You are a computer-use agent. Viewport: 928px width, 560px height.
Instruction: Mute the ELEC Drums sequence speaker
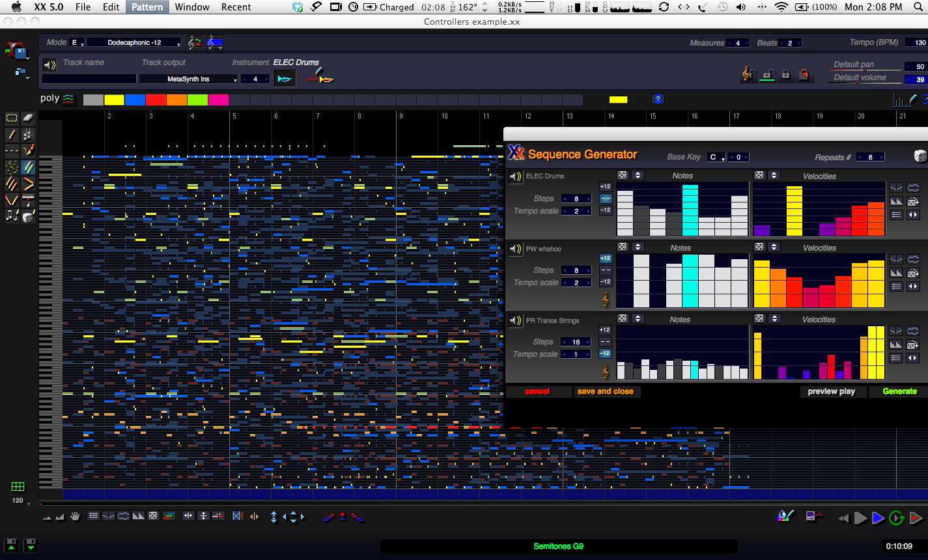[516, 176]
